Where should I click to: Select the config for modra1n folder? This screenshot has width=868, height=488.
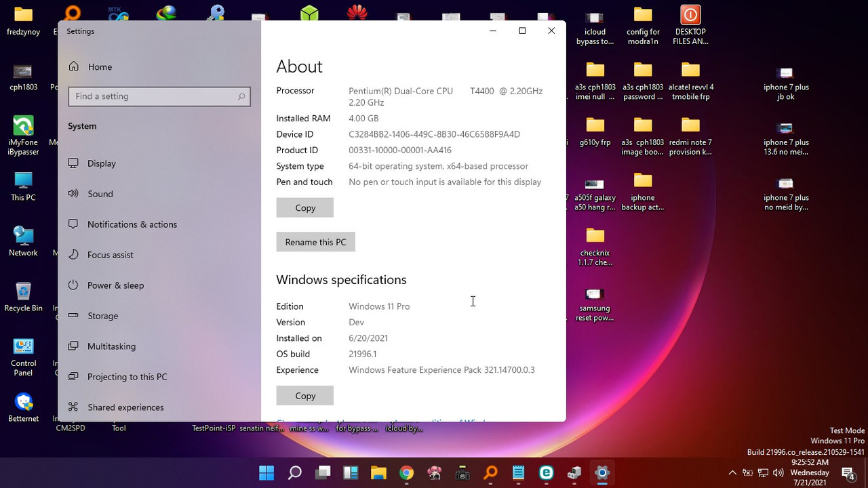pos(643,25)
